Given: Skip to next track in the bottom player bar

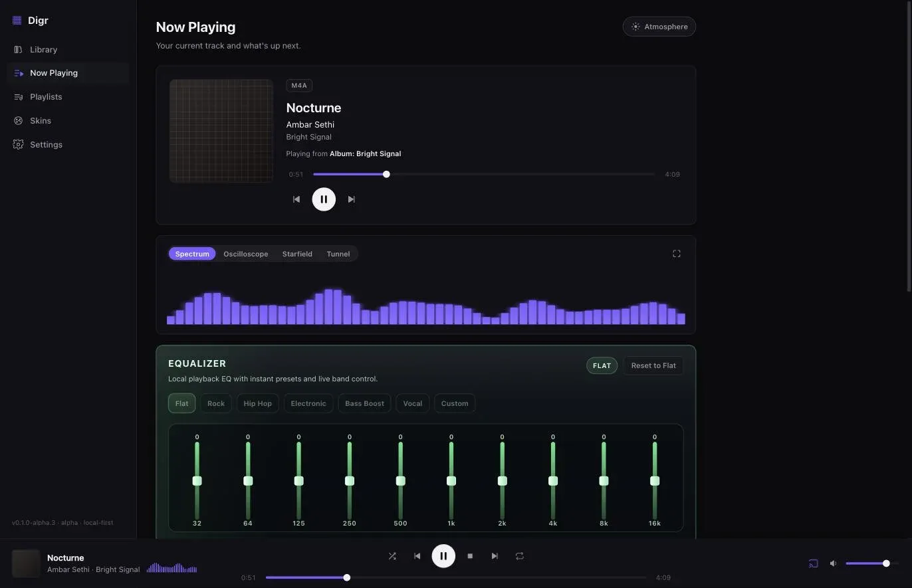Looking at the screenshot, I should pos(495,556).
